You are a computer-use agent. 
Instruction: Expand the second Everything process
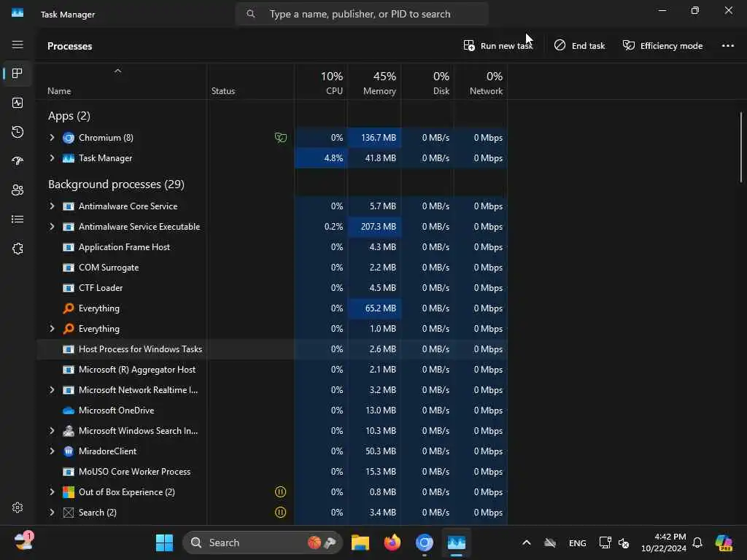pyautogui.click(x=52, y=329)
